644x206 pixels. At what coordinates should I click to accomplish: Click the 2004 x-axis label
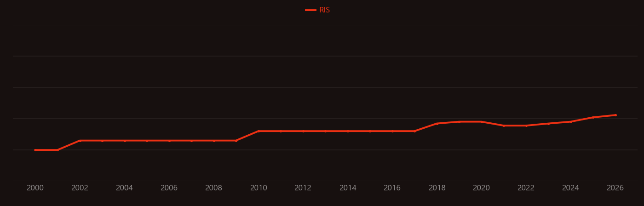point(125,188)
